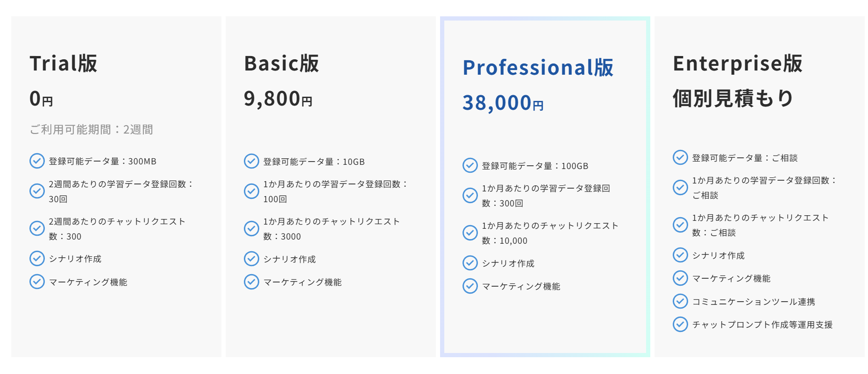This screenshot has height=374, width=868.
Task: Click checkmark icon beside Basic 登録可能データ量：10GB
Action: pyautogui.click(x=251, y=161)
